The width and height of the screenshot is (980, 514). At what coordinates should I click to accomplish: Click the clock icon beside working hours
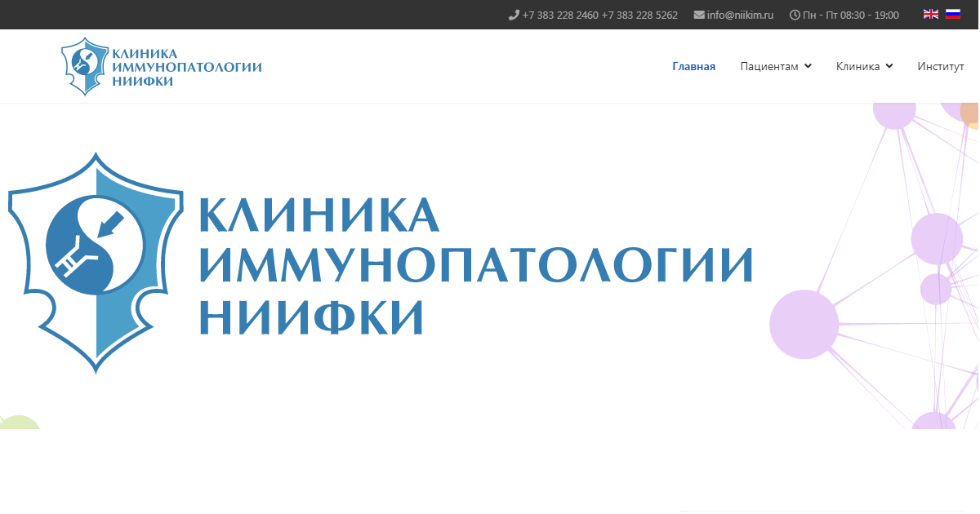tap(795, 15)
